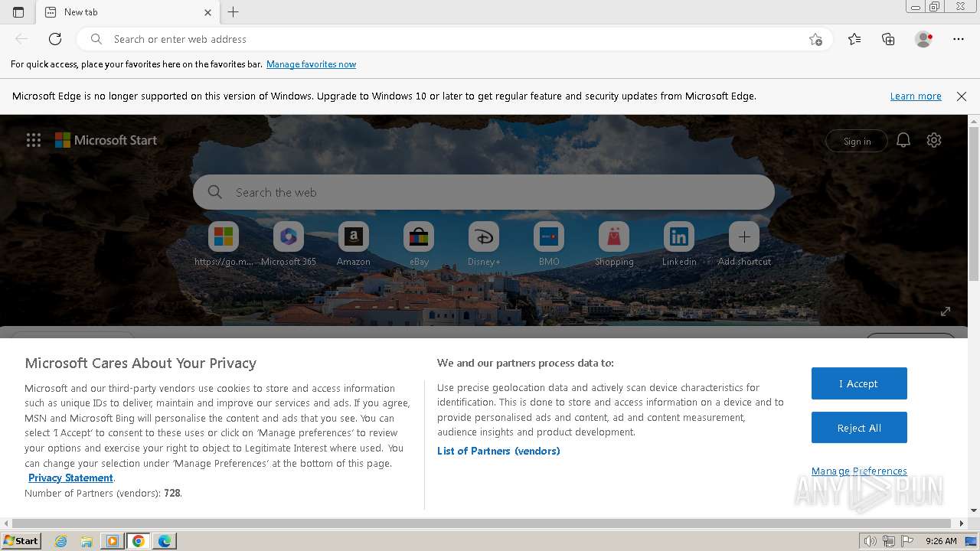
Task: Open Manage Preferences link
Action: 859,471
